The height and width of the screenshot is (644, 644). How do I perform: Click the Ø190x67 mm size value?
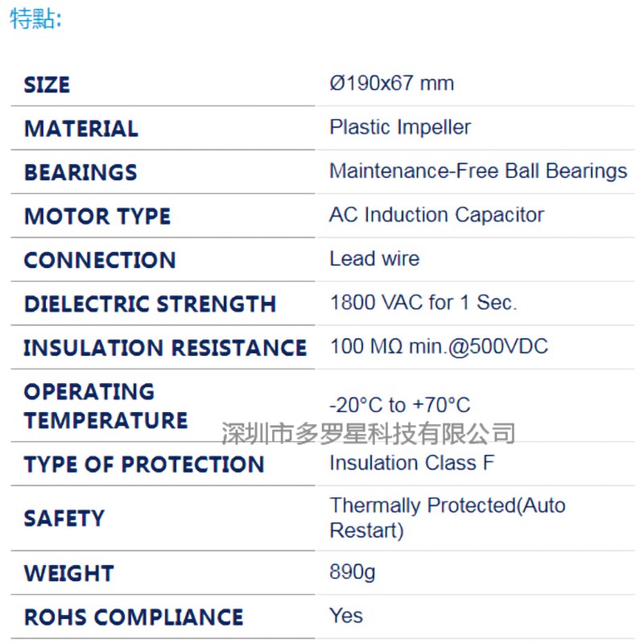click(391, 83)
